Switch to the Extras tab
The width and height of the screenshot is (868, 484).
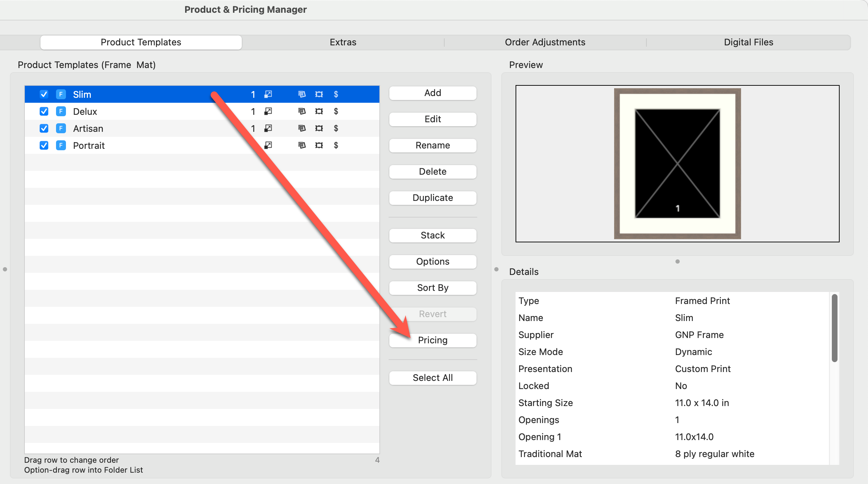click(x=343, y=42)
